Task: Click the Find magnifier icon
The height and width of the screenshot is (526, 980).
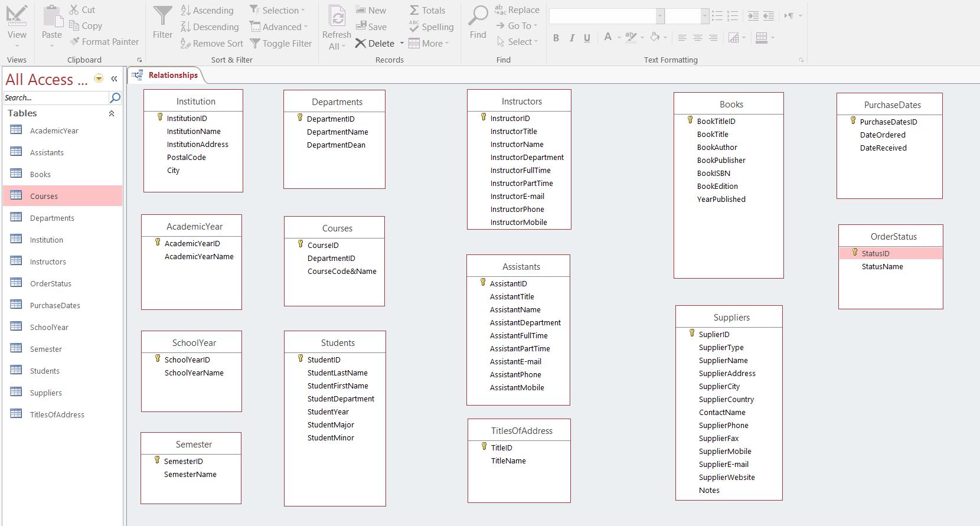Action: pyautogui.click(x=478, y=15)
